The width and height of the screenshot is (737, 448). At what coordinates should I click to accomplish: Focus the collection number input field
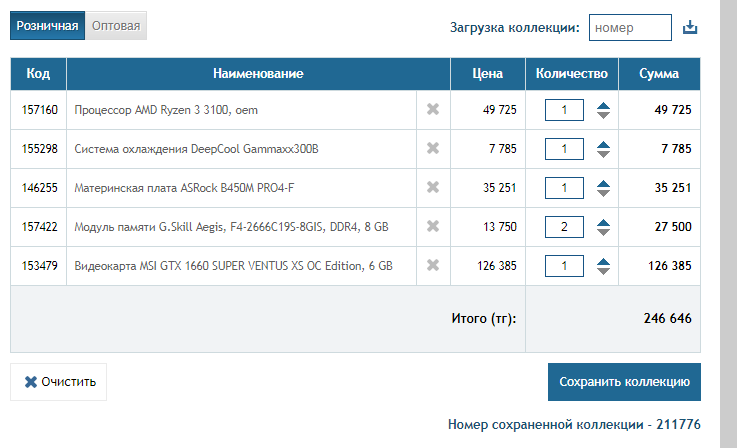coord(630,28)
